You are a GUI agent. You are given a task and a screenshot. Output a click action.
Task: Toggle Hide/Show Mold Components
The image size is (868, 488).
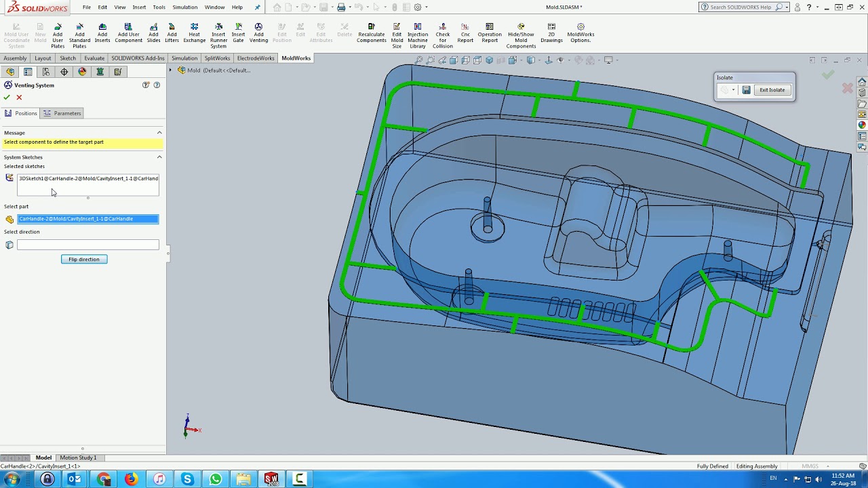point(521,36)
